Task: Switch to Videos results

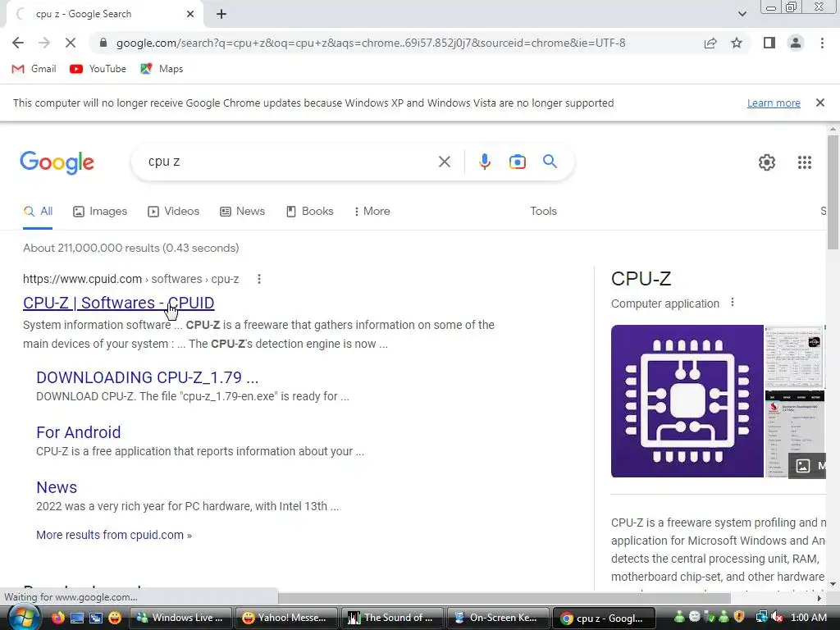Action: (x=174, y=211)
